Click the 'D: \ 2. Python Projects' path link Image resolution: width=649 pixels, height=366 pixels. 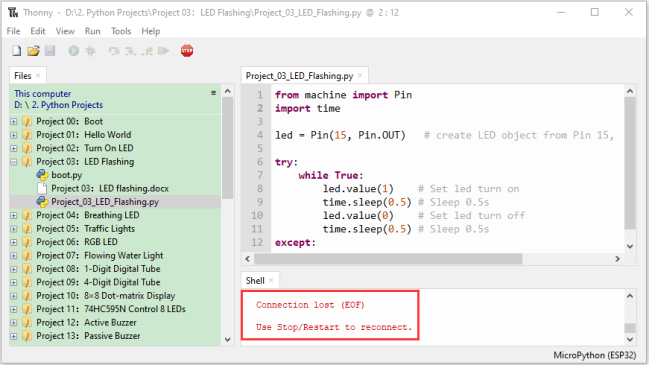(58, 105)
